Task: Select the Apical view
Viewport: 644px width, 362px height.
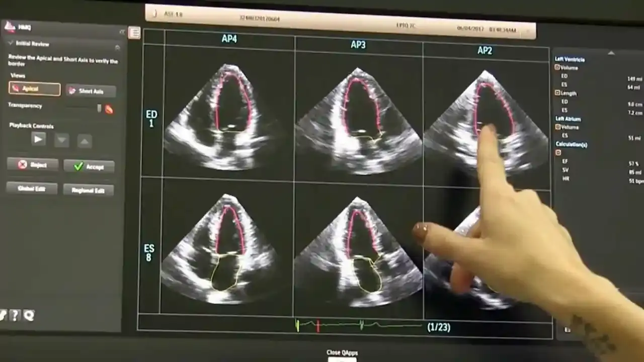Action: click(x=34, y=89)
